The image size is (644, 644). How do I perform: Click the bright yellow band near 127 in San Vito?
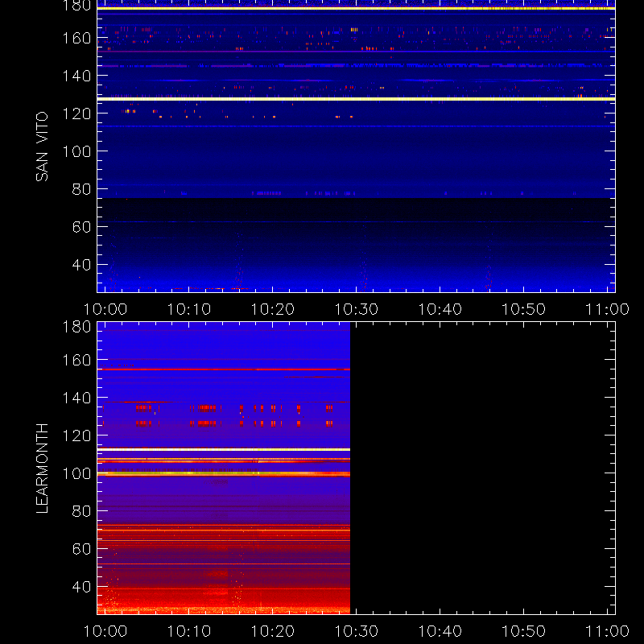click(356, 99)
